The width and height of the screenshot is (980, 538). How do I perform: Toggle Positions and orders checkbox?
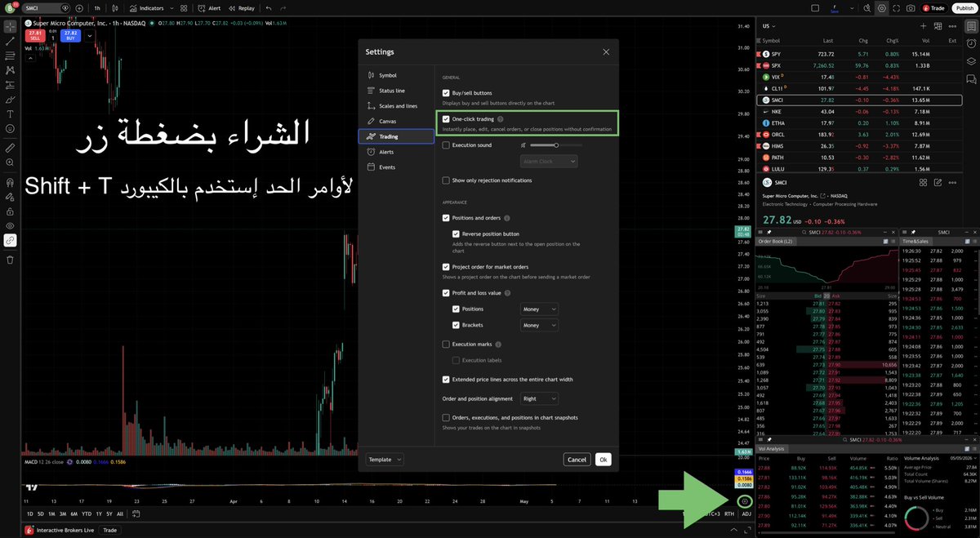point(446,218)
